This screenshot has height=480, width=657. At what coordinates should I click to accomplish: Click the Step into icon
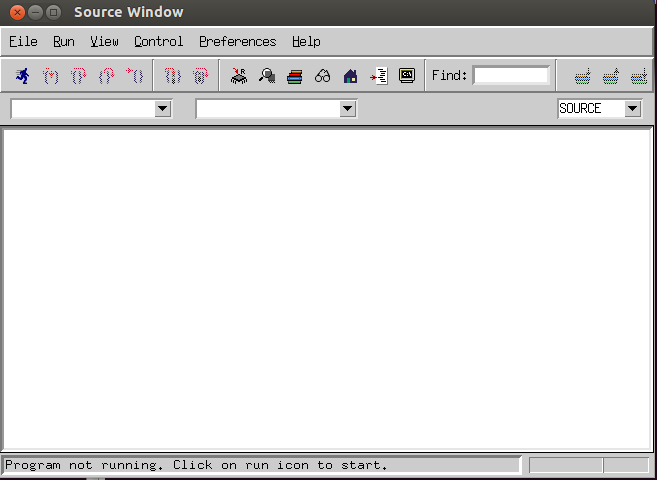click(51, 76)
